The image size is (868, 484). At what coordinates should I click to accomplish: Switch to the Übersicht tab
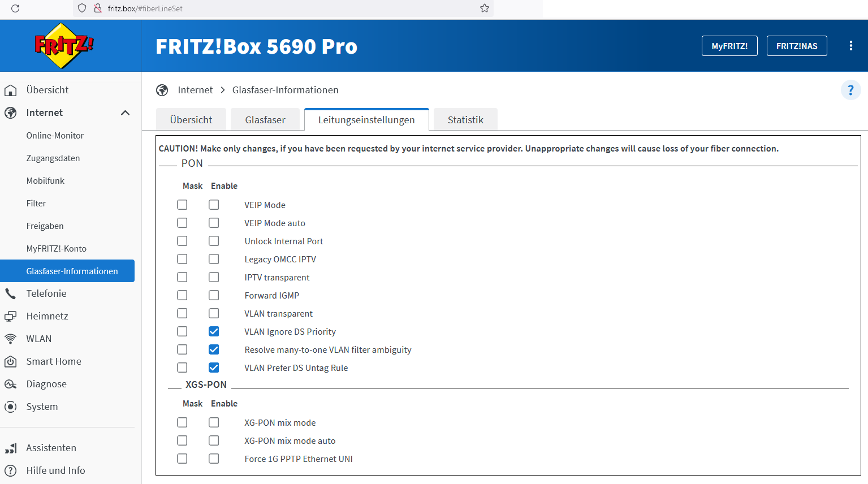coord(191,120)
